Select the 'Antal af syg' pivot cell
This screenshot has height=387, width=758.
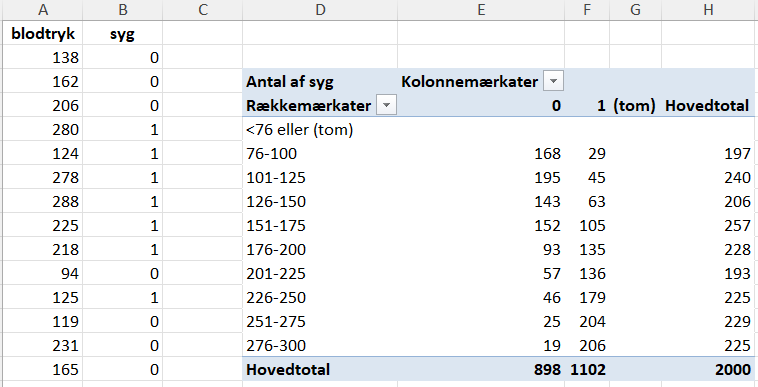[x=320, y=82]
